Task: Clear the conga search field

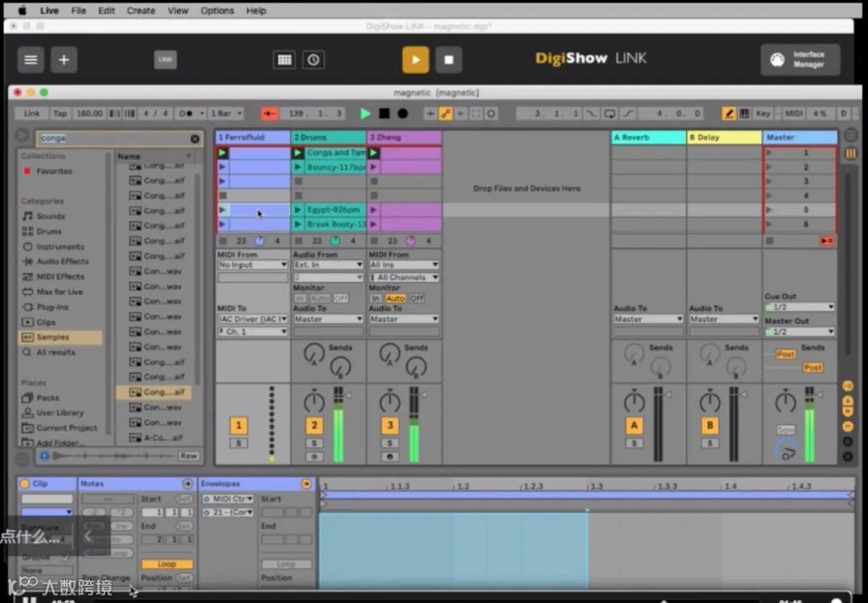Action: pos(194,138)
